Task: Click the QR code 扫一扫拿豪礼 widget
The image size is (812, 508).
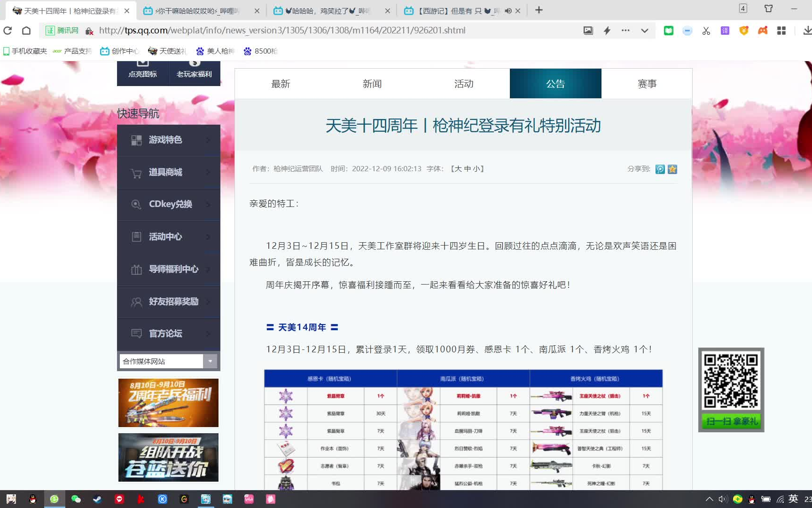Action: pos(731,390)
